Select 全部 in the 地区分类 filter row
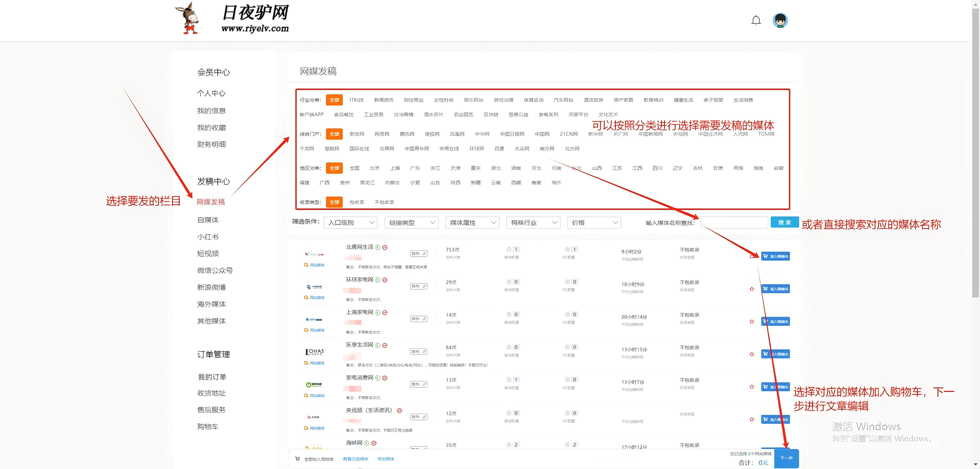The width and height of the screenshot is (980, 469). [334, 168]
